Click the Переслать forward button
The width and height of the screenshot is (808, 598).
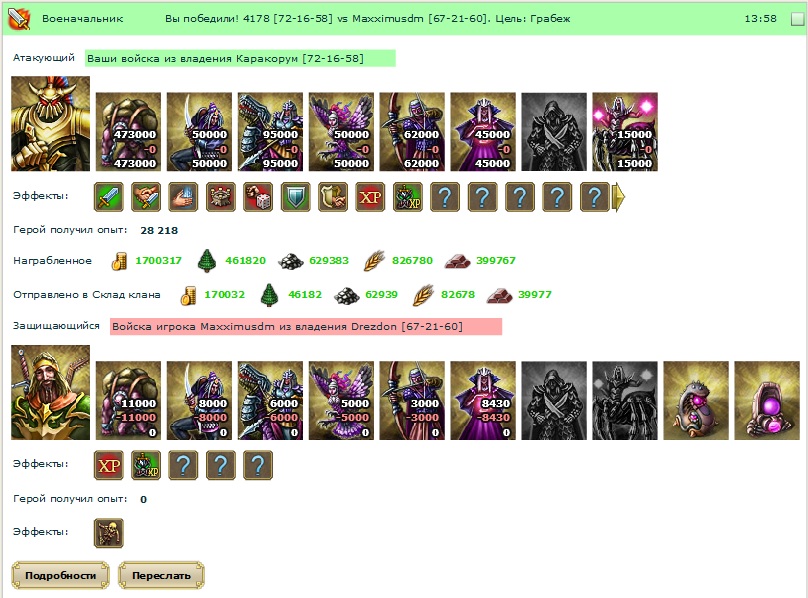161,575
